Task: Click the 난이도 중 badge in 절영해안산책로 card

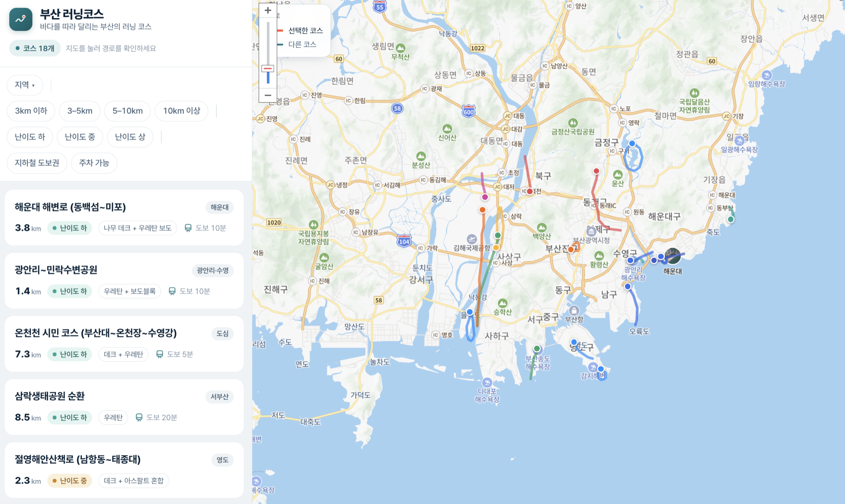Action: [70, 481]
